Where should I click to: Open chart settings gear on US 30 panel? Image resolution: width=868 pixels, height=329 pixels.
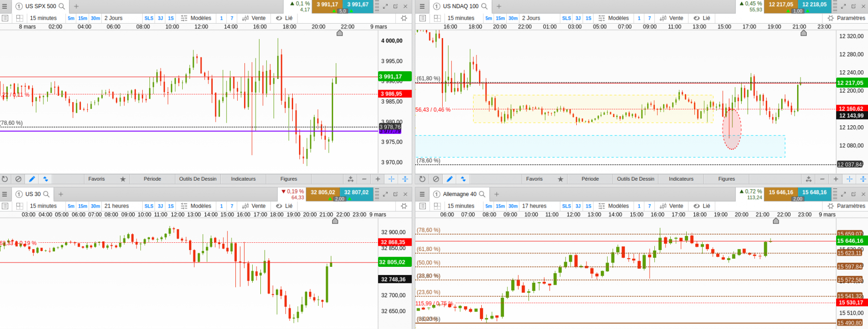pos(404,206)
